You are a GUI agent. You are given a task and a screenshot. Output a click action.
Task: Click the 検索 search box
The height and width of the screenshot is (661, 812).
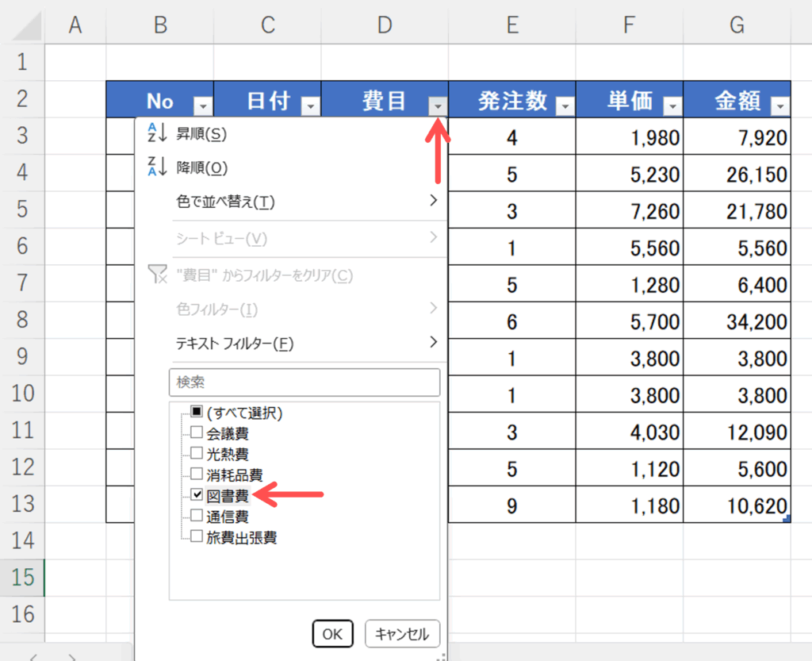(304, 382)
